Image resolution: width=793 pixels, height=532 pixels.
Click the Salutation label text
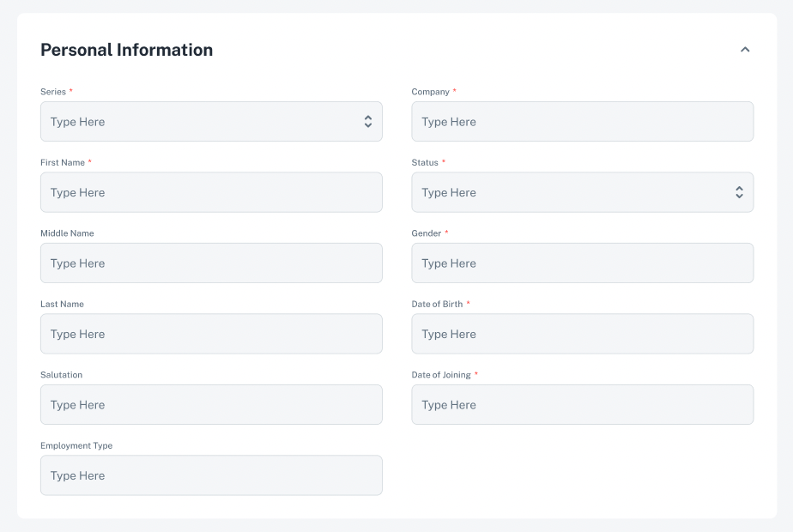tap(62, 375)
